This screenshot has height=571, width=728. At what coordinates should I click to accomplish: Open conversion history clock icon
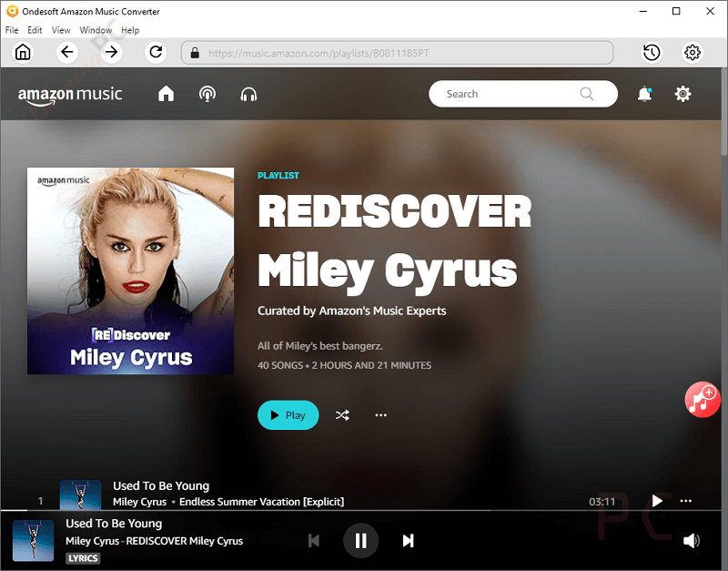[x=652, y=53]
